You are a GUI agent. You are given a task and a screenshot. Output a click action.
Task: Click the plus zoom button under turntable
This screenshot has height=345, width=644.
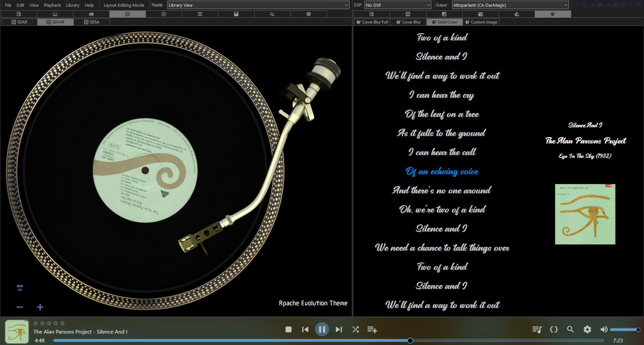pyautogui.click(x=40, y=307)
